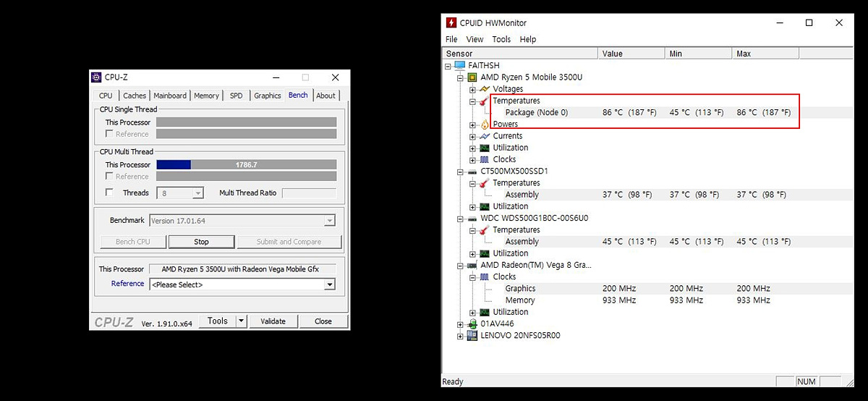Click the HWMonitor lightning bolt app icon
This screenshot has width=868, height=401.
(451, 23)
